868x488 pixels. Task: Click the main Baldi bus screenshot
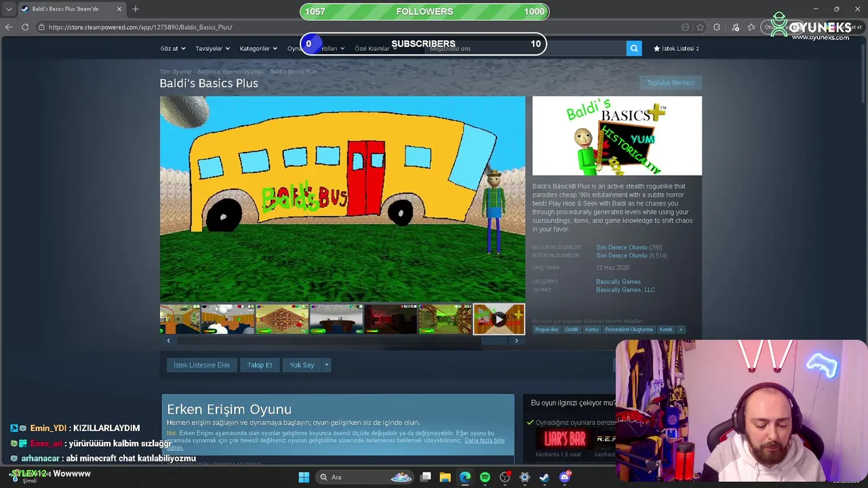[342, 199]
